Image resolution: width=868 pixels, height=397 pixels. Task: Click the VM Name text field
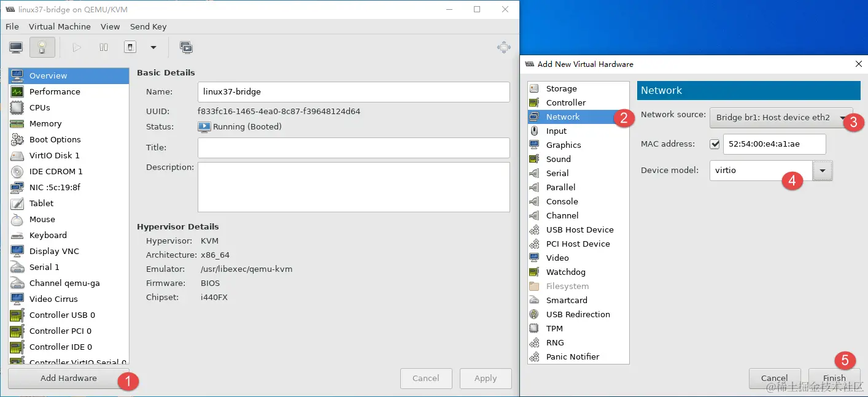(x=354, y=92)
